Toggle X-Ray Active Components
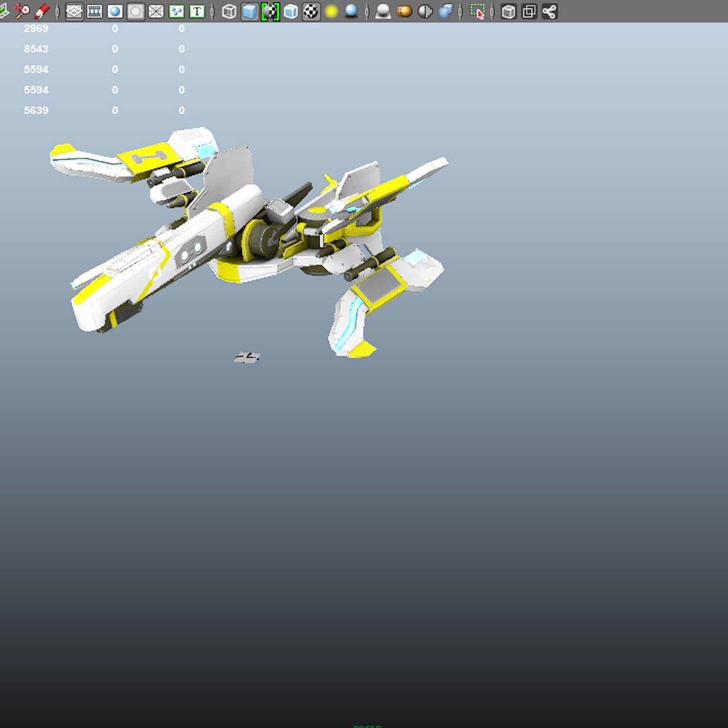This screenshot has width=728, height=728. click(529, 11)
